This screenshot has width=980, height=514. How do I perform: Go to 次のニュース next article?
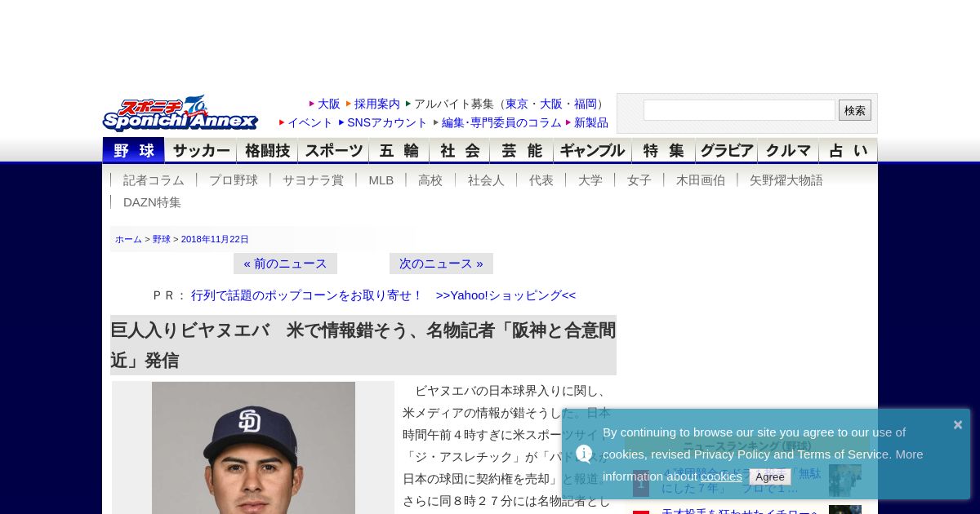(441, 264)
